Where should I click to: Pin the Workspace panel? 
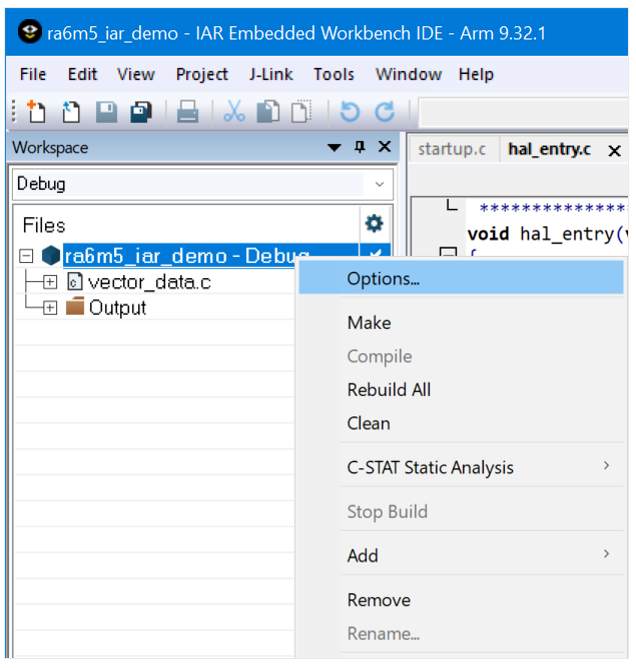tap(360, 147)
